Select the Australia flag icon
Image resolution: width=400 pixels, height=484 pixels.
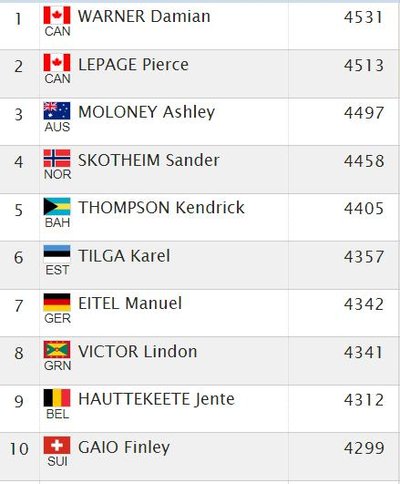(x=57, y=111)
